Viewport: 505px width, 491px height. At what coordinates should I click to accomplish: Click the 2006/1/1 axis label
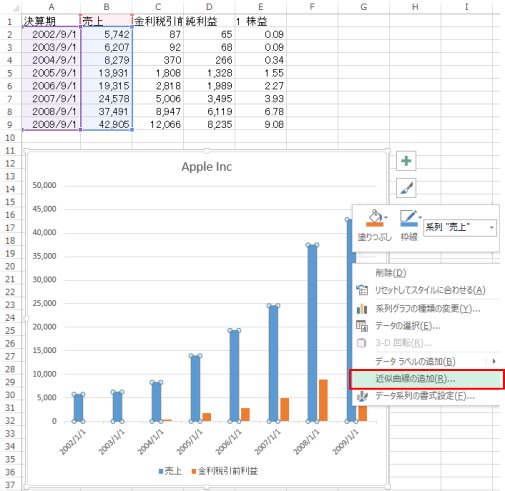tap(228, 442)
